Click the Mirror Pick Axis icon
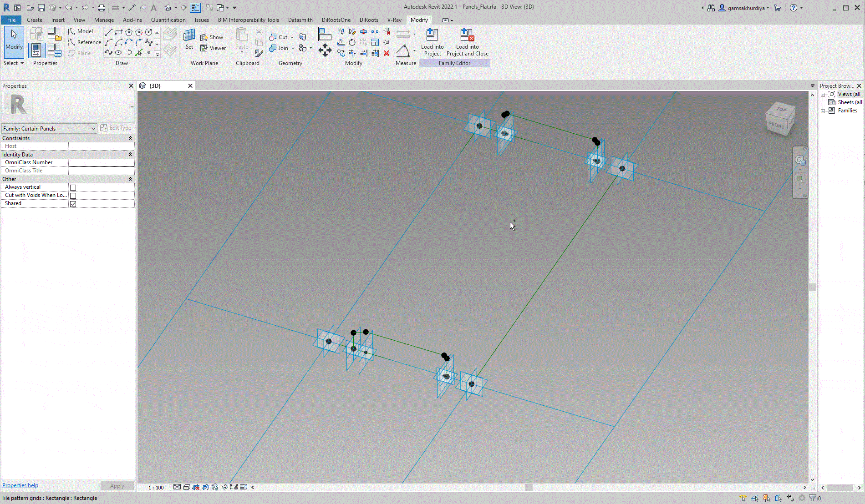The width and height of the screenshot is (865, 504). (x=341, y=31)
